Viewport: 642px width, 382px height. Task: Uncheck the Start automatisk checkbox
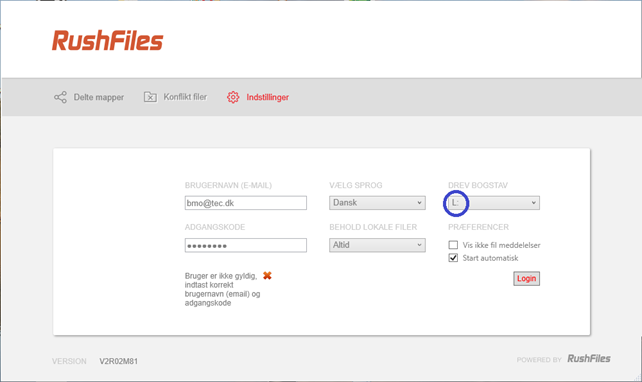coord(453,258)
